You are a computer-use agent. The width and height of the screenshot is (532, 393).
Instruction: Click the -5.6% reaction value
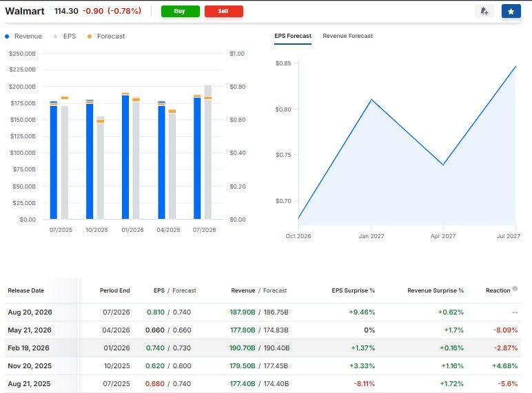508,384
